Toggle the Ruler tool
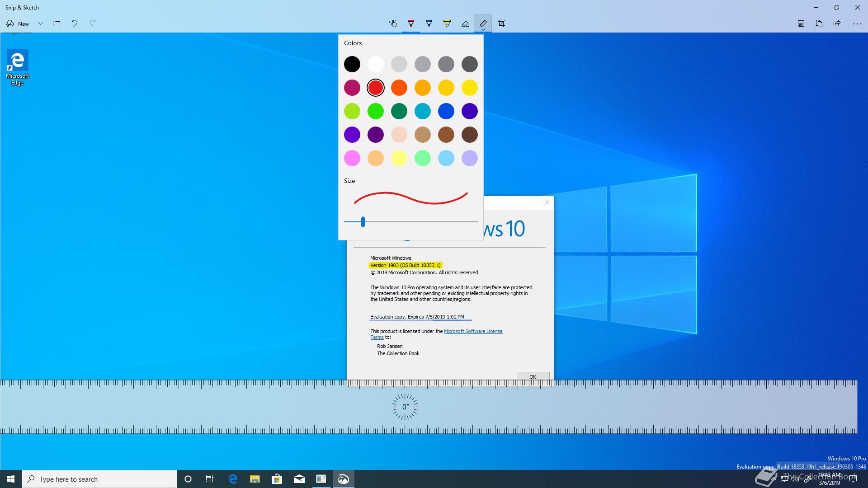 pyautogui.click(x=483, y=23)
